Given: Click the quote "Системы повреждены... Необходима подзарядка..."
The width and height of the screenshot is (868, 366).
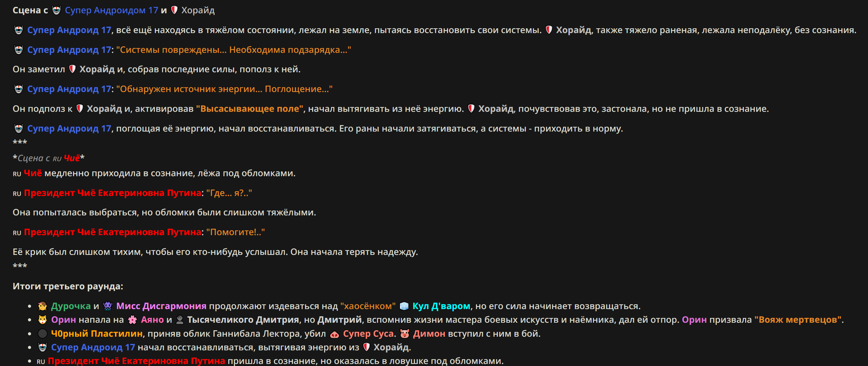Looking at the screenshot, I should coord(234,50).
